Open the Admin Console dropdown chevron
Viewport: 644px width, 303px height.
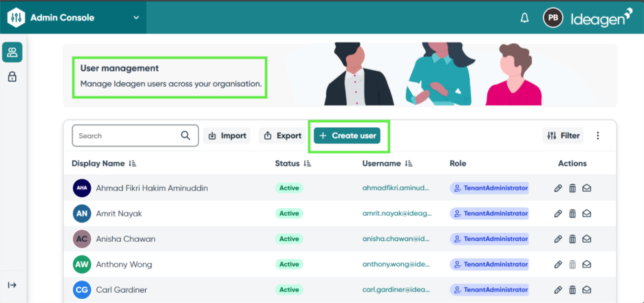click(136, 18)
